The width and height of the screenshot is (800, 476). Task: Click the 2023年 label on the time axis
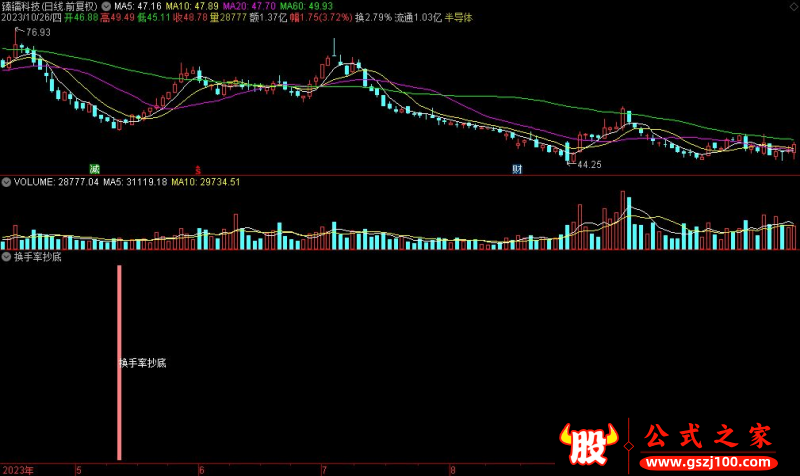(x=18, y=470)
